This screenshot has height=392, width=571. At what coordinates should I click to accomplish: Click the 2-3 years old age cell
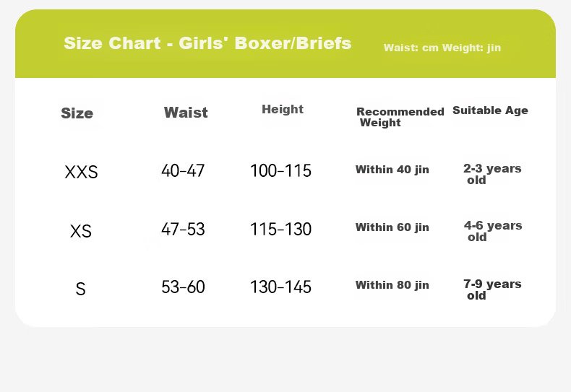[x=492, y=174]
